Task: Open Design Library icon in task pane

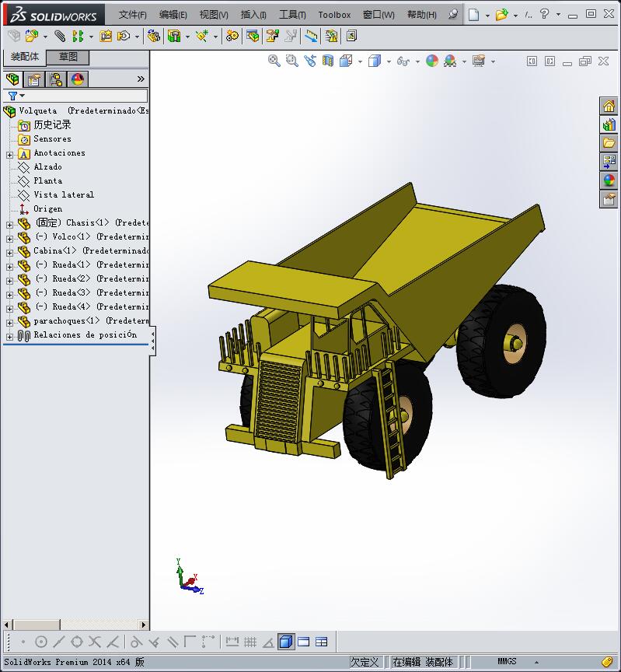Action: pos(609,124)
